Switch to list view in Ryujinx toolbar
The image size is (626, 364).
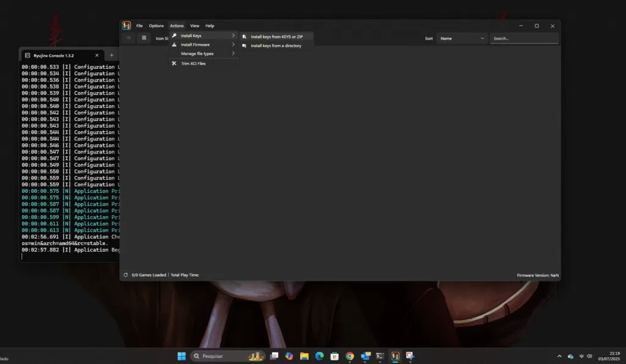coord(128,38)
